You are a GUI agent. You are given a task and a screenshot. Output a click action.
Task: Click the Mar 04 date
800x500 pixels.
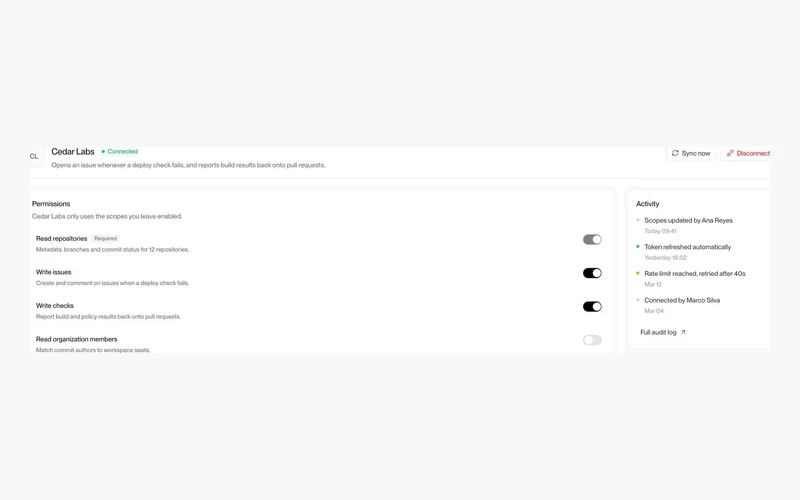pos(654,311)
